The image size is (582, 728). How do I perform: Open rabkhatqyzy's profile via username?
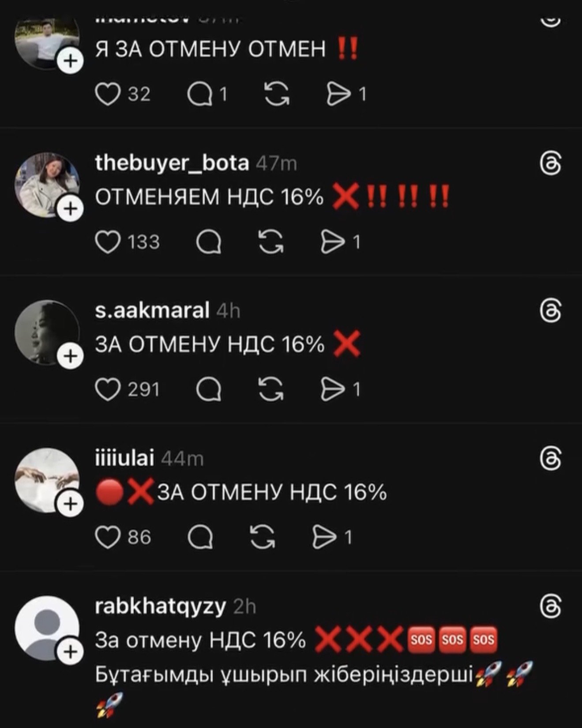point(160,607)
